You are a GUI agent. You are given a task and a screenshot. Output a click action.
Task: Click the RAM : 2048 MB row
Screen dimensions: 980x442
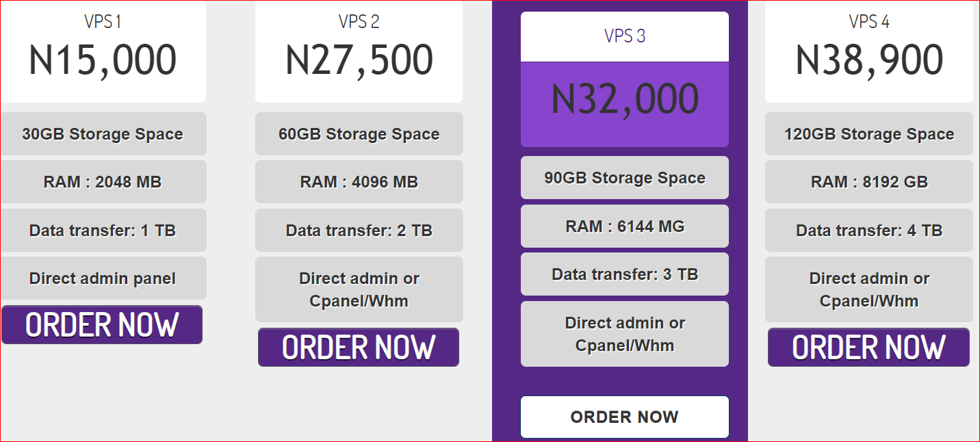tap(103, 182)
